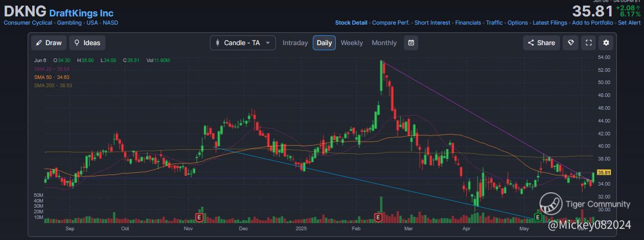Image resolution: width=644 pixels, height=240 pixels.
Task: Open the Gambling industry link
Action: [70, 23]
